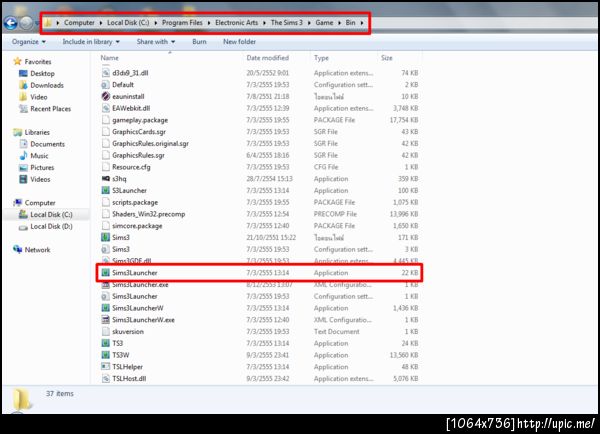Click the TS3W application icon

(x=106, y=355)
